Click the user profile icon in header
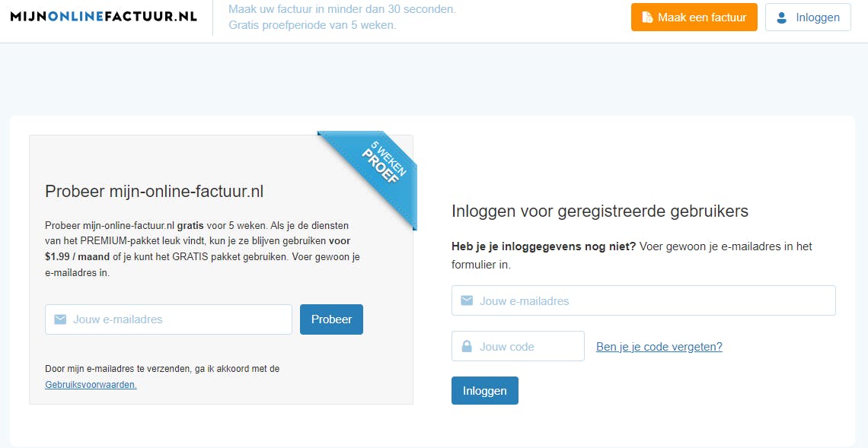This screenshot has width=868, height=448. tap(782, 17)
